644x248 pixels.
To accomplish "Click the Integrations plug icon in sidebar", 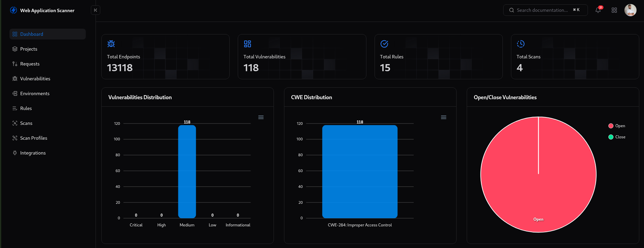I will click(x=15, y=153).
